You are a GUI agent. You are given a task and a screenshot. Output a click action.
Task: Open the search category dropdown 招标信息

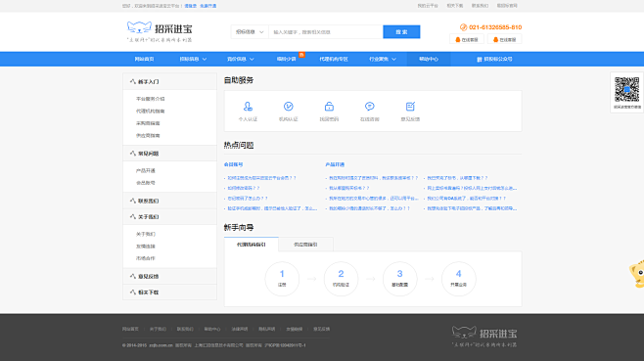click(x=250, y=32)
